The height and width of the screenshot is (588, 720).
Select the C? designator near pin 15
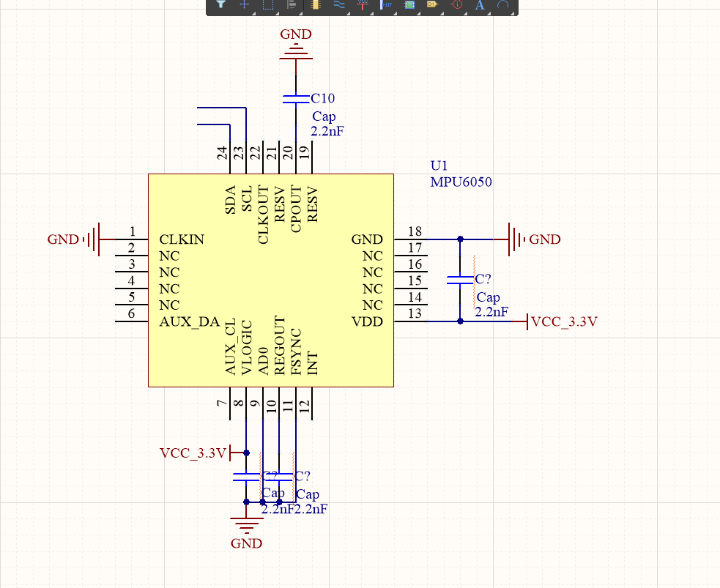(483, 279)
